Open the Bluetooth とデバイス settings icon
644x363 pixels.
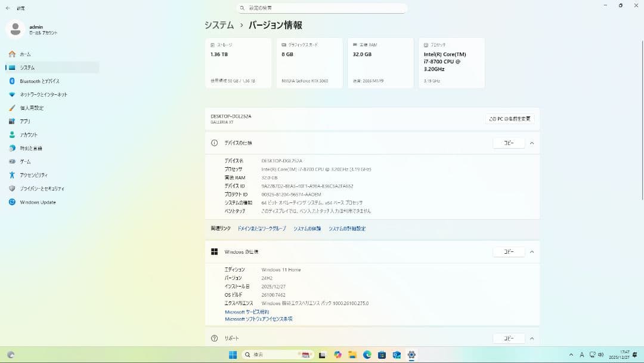(12, 81)
